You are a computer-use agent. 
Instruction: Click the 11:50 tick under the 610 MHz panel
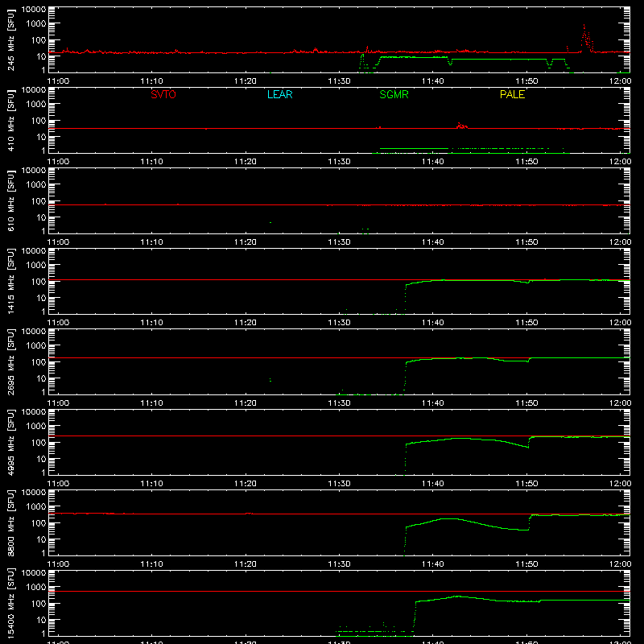tap(526, 242)
